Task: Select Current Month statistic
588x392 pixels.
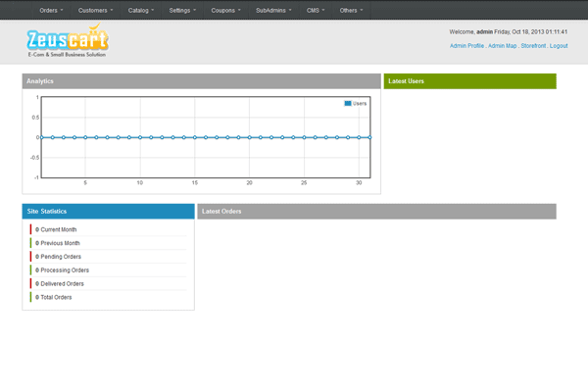Action: [x=59, y=229]
